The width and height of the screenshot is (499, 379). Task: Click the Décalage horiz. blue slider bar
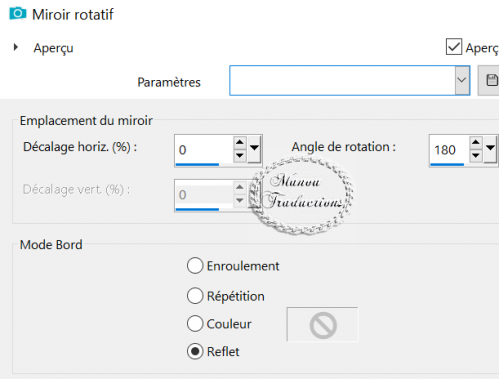pos(197,165)
